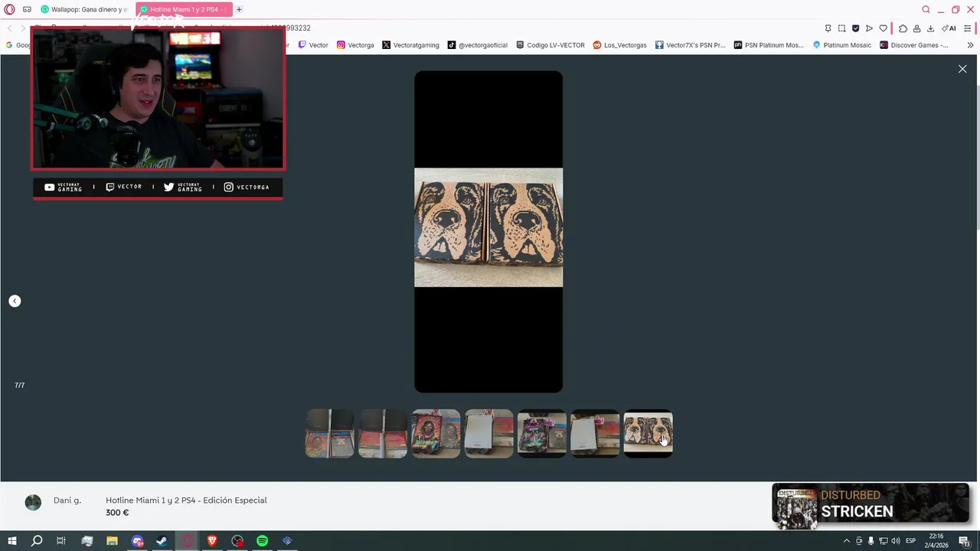Image resolution: width=980 pixels, height=551 pixels.
Task: Select the Hotline Miami 1 y 2 PS4 tab
Action: [x=184, y=9]
